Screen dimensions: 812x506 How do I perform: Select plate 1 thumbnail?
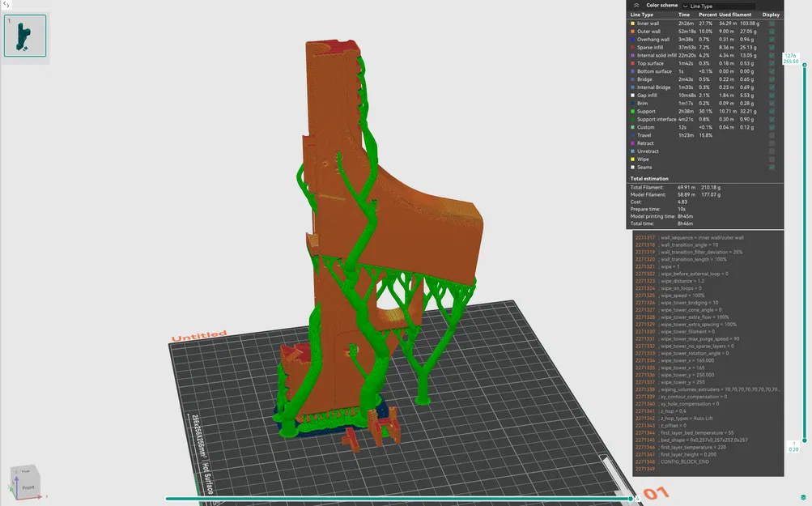click(x=25, y=36)
